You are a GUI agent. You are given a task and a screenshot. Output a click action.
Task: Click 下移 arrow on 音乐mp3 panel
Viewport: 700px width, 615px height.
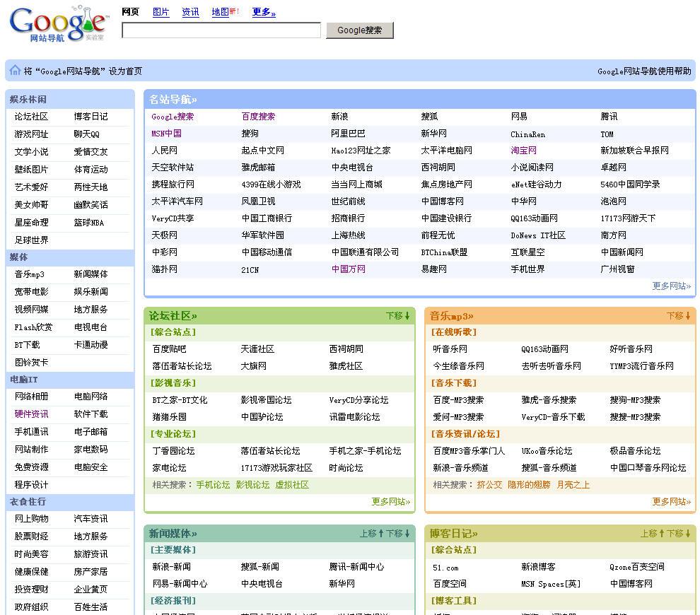pos(678,316)
